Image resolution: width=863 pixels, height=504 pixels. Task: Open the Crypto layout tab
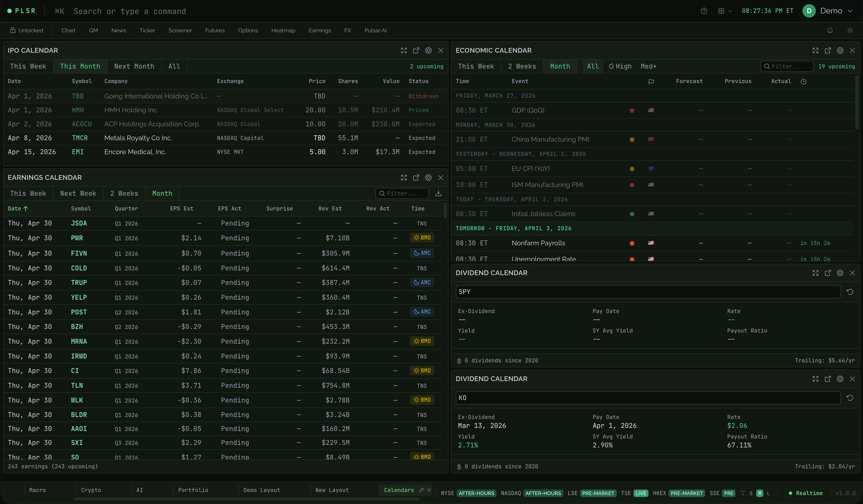click(x=91, y=490)
